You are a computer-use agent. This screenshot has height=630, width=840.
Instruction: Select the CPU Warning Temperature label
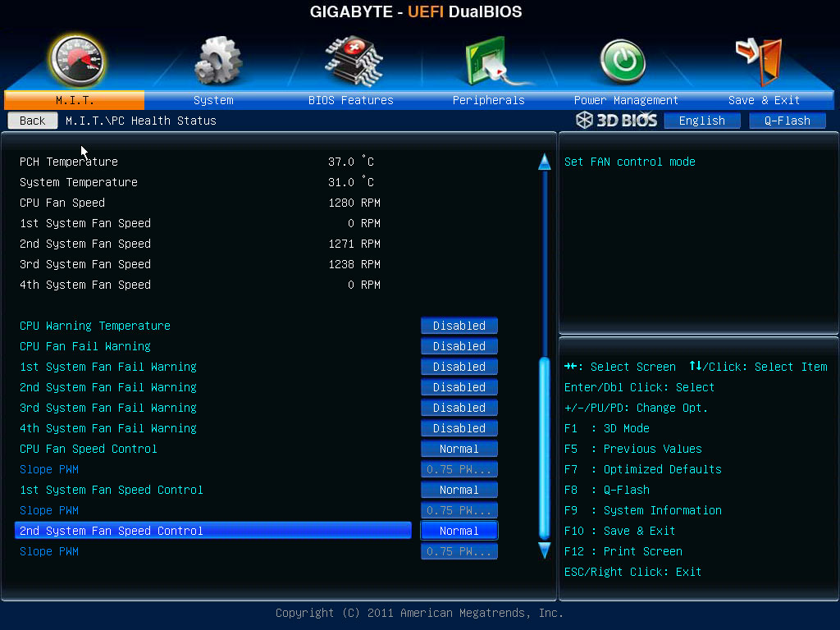pos(95,326)
